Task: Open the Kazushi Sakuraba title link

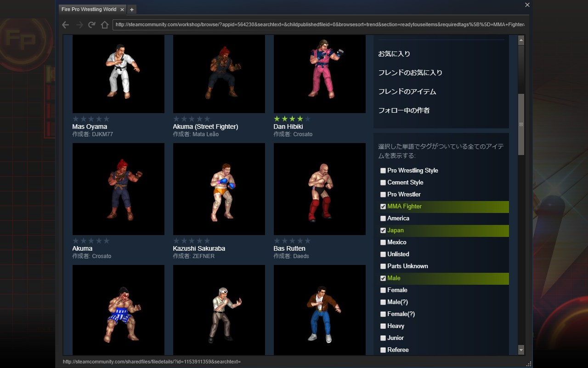Action: pyautogui.click(x=199, y=248)
